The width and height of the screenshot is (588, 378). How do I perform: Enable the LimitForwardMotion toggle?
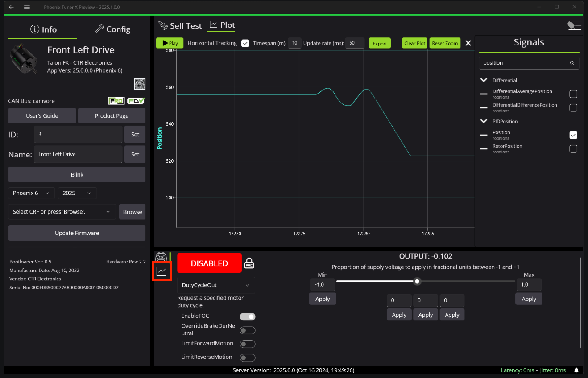248,344
